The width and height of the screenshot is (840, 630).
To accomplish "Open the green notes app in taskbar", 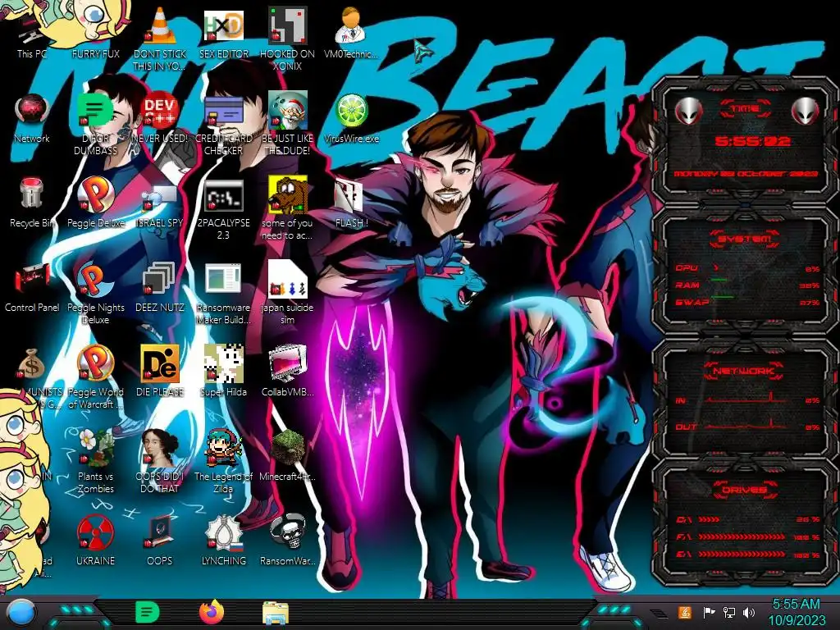I will tap(148, 612).
